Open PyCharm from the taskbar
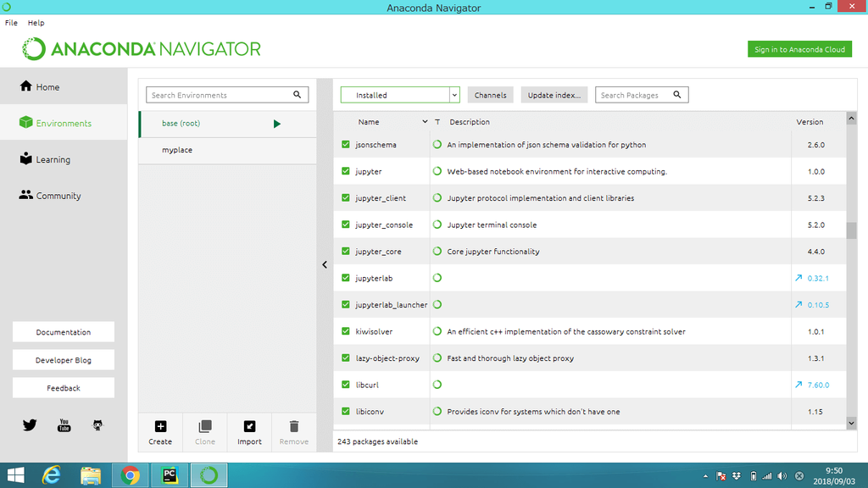This screenshot has height=488, width=868. pyautogui.click(x=170, y=475)
